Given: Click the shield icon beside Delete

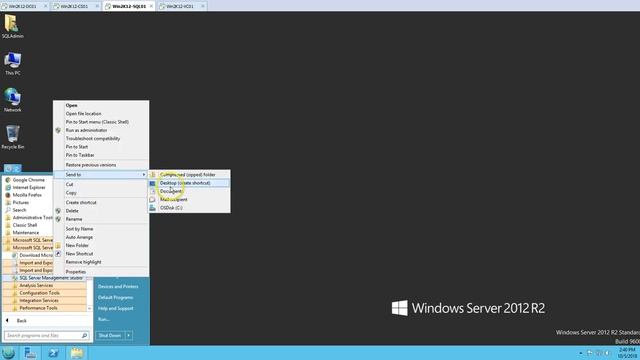Looking at the screenshot, I should pos(58,211).
